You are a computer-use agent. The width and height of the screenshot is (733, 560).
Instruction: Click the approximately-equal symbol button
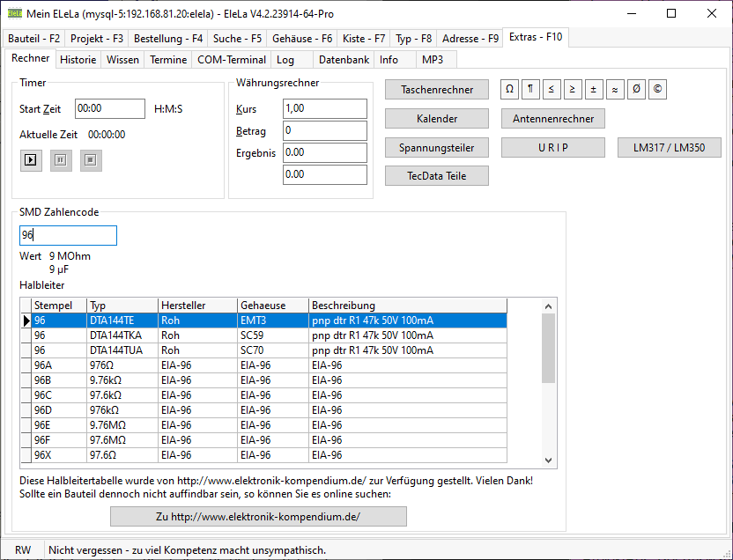click(615, 89)
